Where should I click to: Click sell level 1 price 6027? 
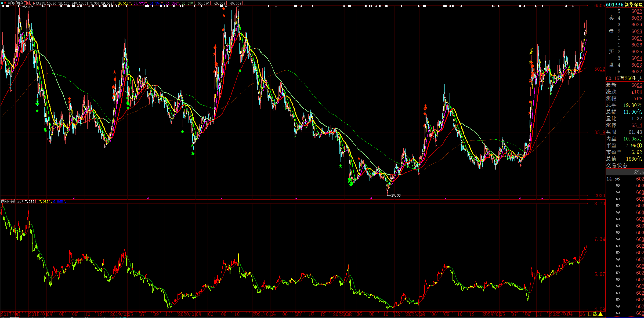coord(636,38)
